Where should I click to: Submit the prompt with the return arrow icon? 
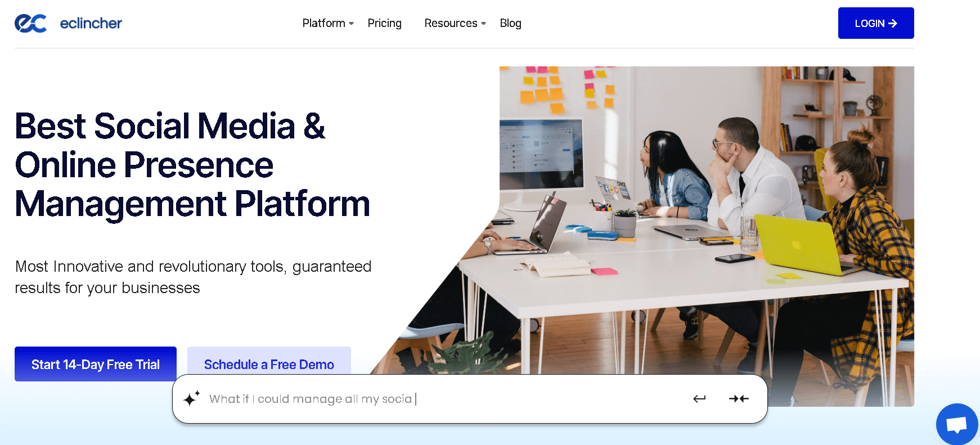(x=699, y=399)
